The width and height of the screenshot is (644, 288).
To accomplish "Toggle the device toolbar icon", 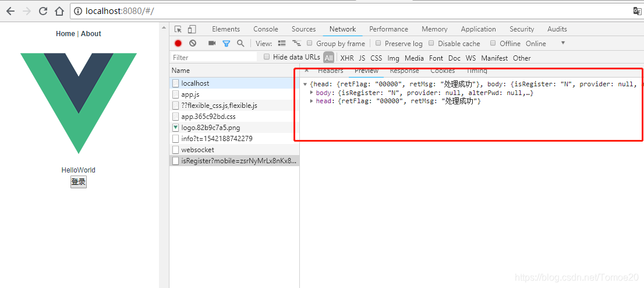I will pyautogui.click(x=192, y=29).
